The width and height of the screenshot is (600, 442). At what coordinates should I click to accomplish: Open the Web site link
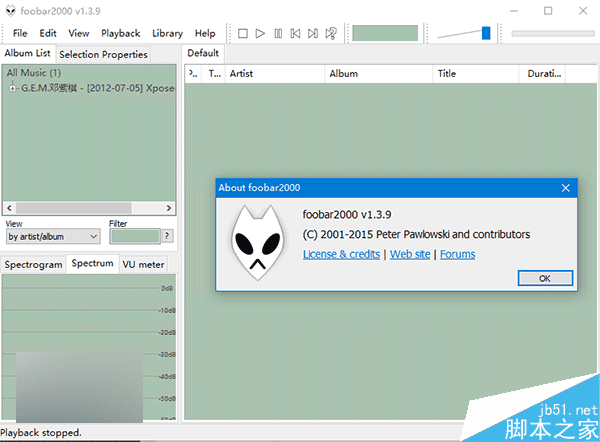tap(410, 254)
